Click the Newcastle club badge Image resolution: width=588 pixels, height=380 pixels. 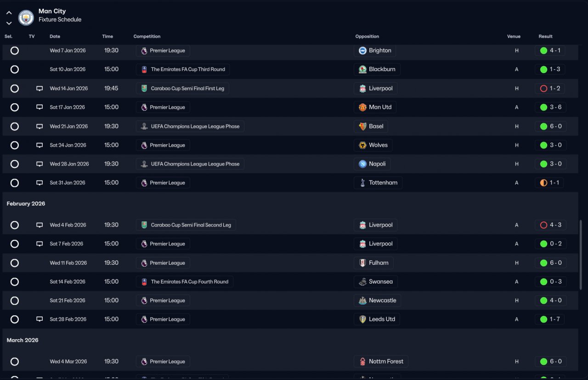click(362, 301)
